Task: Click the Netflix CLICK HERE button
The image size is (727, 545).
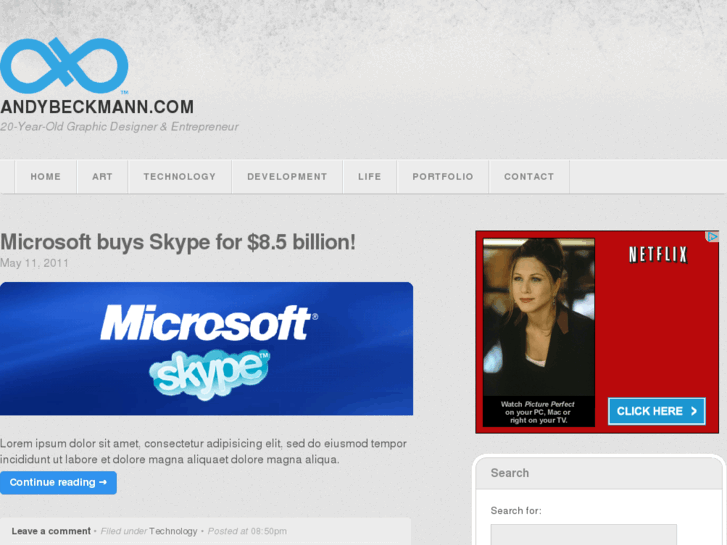Action: click(x=657, y=411)
